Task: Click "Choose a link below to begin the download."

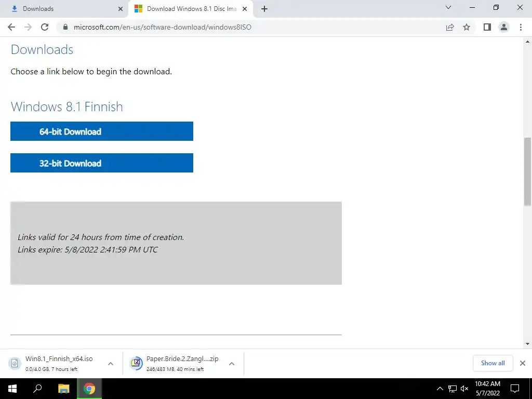Action: pyautogui.click(x=91, y=72)
